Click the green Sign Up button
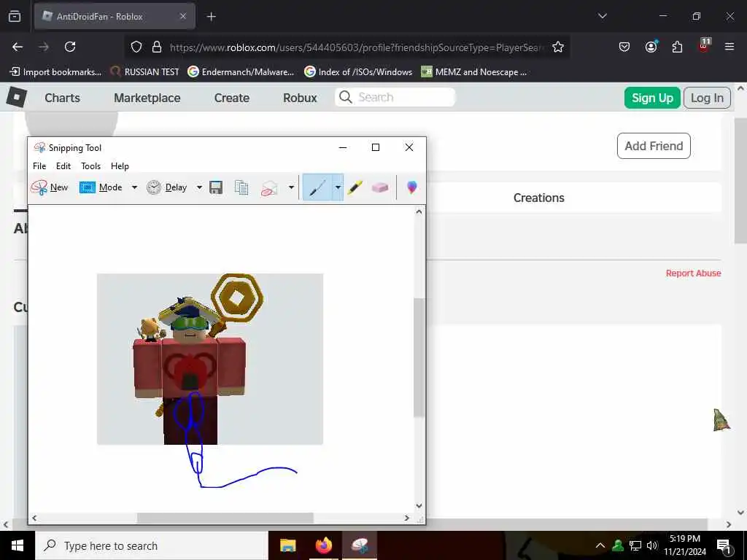 652,98
